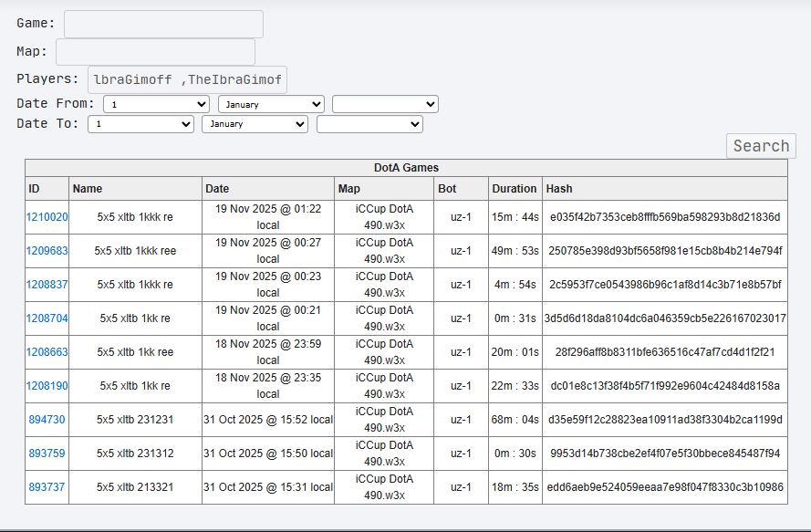Expand the Date From year dropdown
Viewport: 811px width, 532px height.
pos(385,105)
